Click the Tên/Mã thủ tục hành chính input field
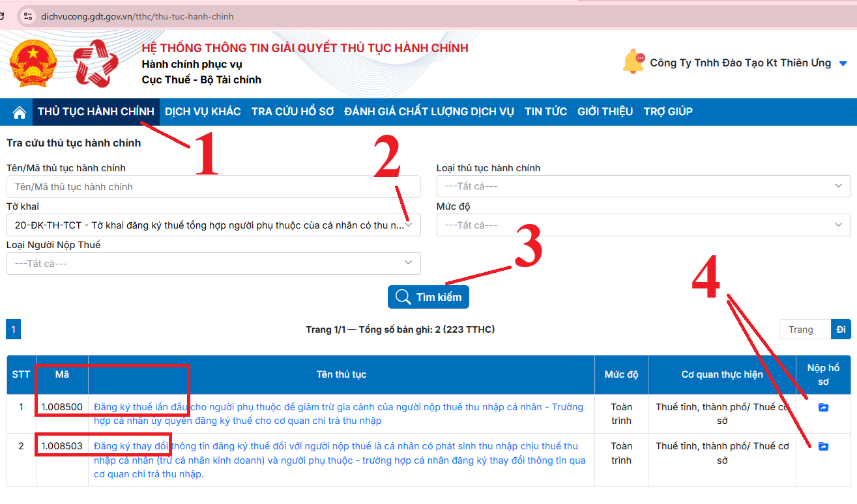 click(213, 187)
